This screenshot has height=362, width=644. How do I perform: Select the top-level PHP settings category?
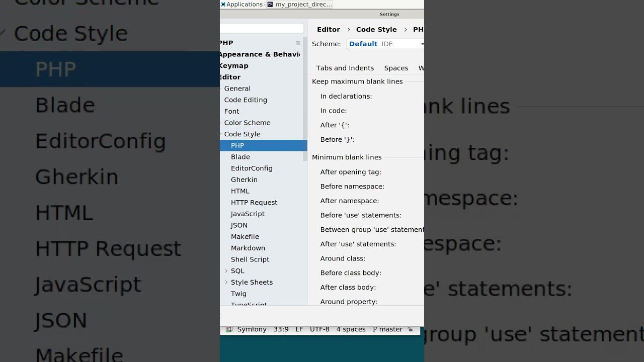point(226,43)
